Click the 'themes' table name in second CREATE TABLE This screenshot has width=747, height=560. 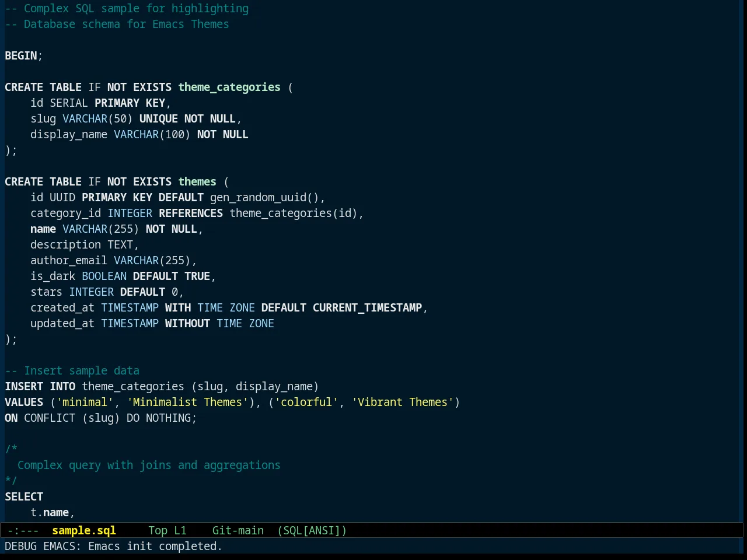197,181
